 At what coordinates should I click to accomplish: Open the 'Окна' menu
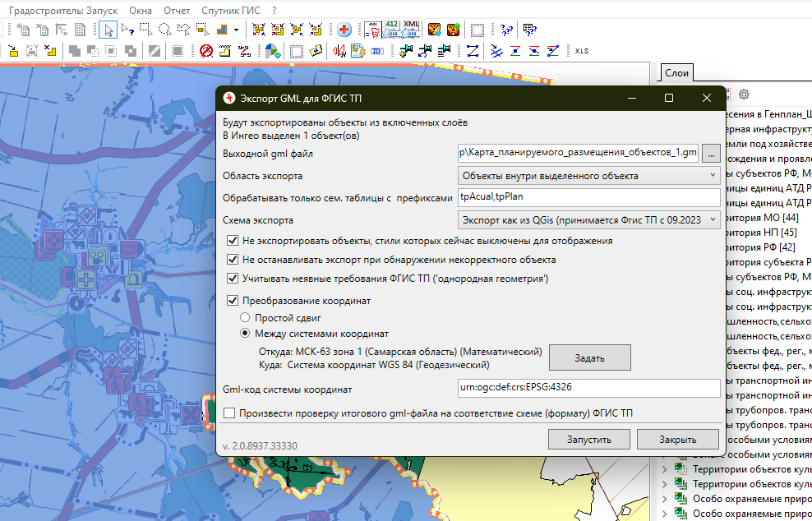pos(141,11)
